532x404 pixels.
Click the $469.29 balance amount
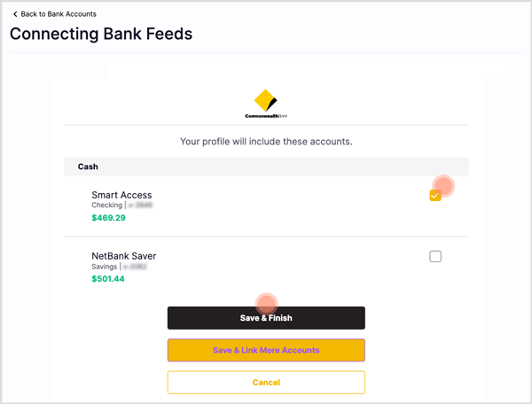pos(108,218)
